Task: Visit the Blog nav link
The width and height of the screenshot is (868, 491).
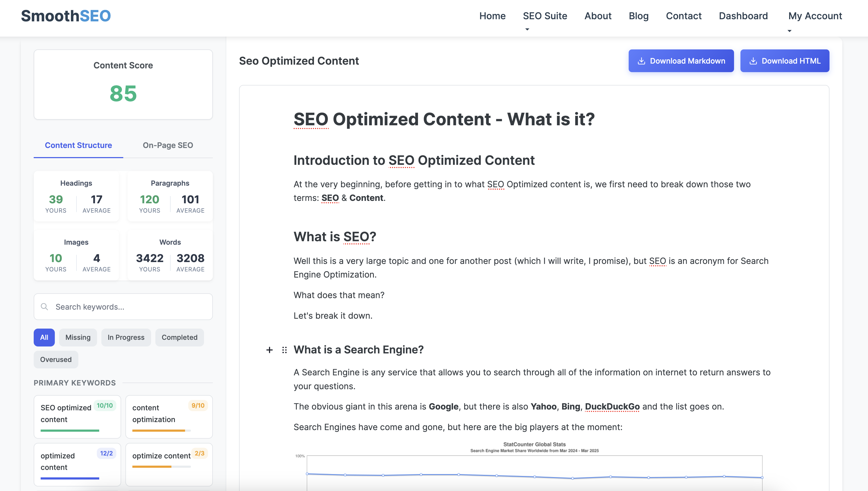Action: pos(639,16)
